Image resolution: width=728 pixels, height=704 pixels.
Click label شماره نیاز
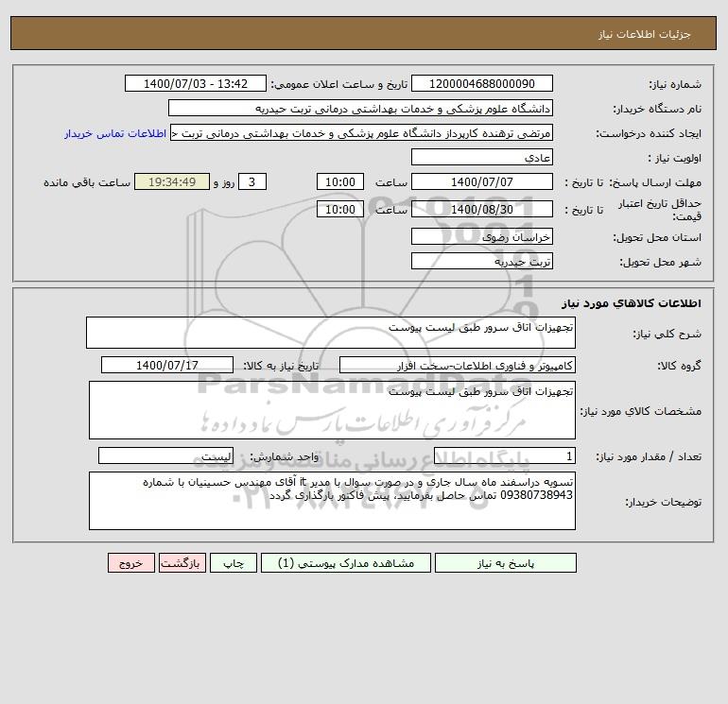pos(675,84)
